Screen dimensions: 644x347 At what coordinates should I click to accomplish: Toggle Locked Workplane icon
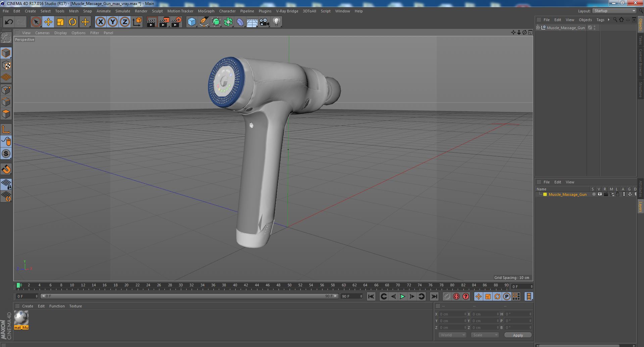point(6,184)
